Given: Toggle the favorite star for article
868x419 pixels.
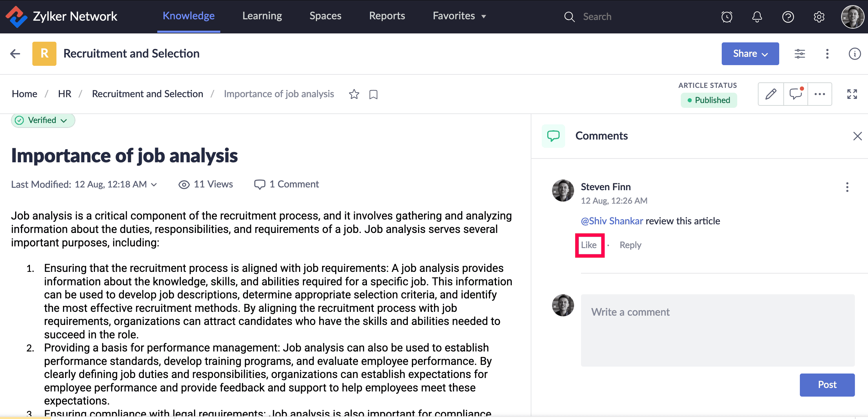Looking at the screenshot, I should [354, 94].
